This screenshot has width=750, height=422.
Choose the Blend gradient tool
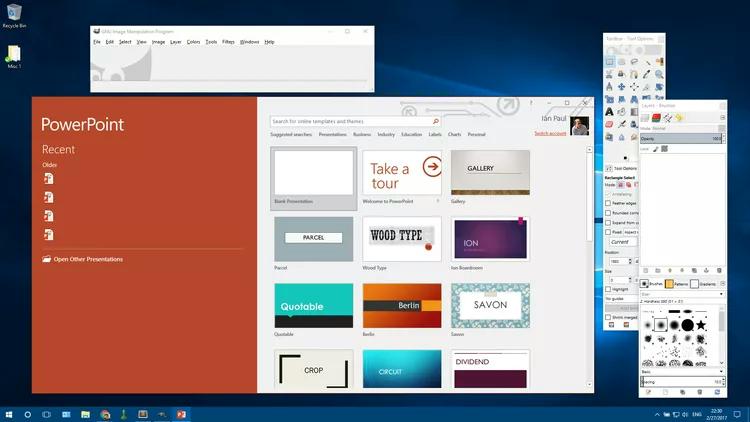coord(634,111)
